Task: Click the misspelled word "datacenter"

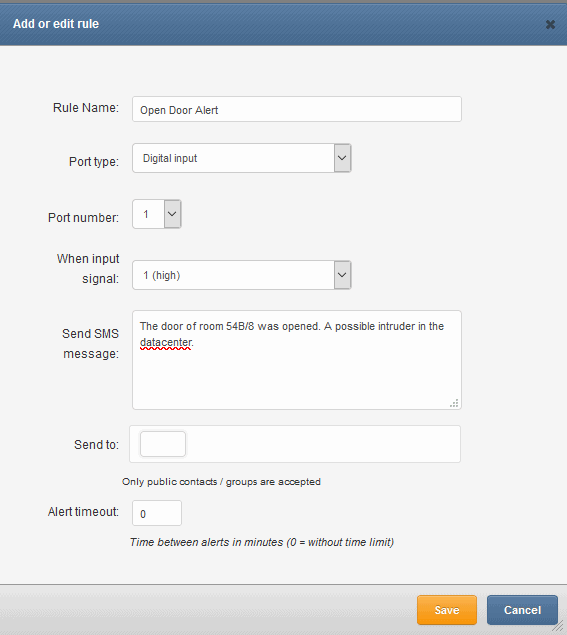Action: 166,343
